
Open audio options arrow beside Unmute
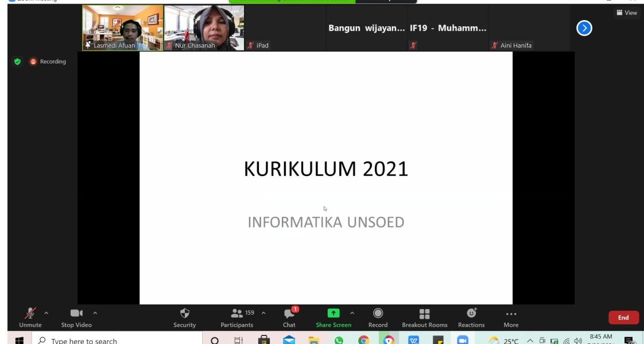point(46,313)
